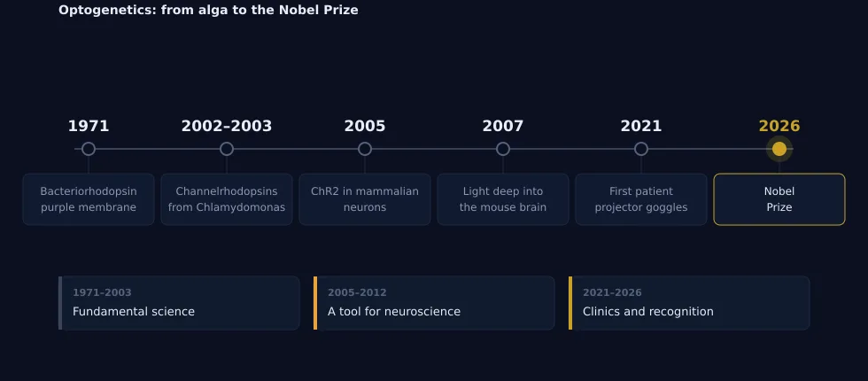The width and height of the screenshot is (868, 381).
Task: Select the A tool for neuroscience panel
Action: click(434, 303)
